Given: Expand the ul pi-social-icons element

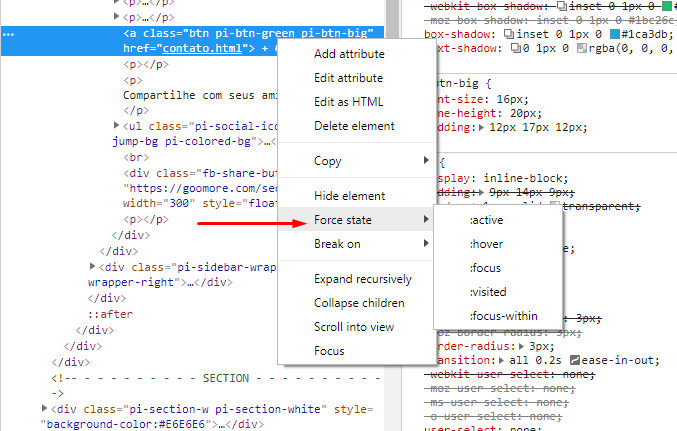Looking at the screenshot, I should point(116,125).
